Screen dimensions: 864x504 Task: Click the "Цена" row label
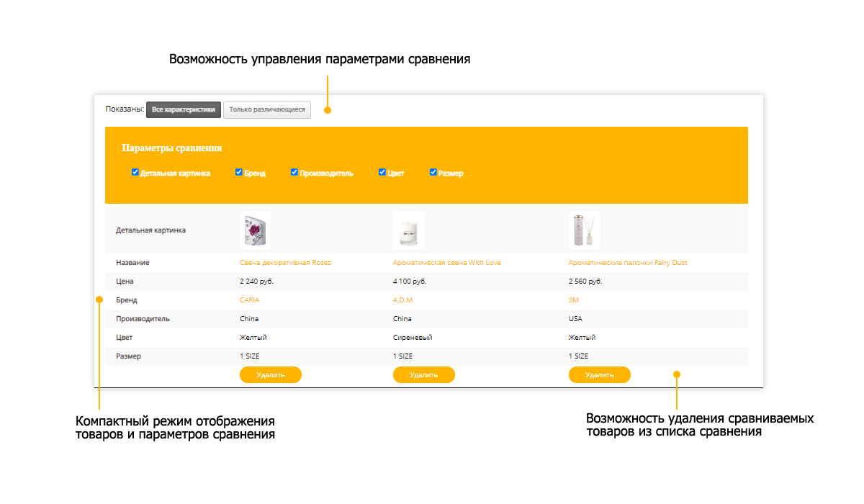[125, 282]
